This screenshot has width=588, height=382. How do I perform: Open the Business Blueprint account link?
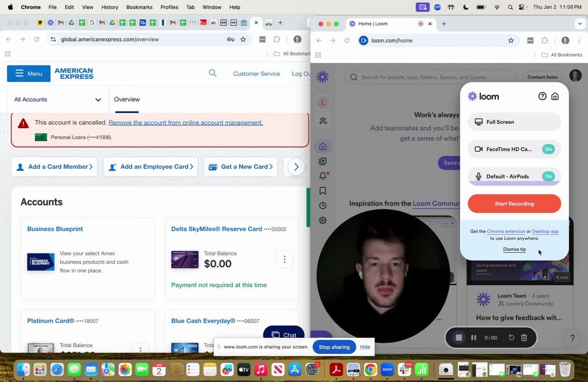55,229
